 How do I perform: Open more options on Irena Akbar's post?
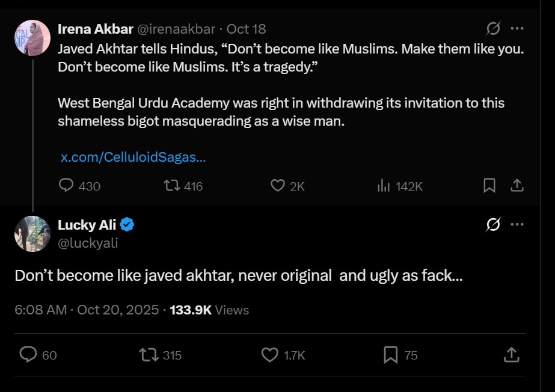pos(517,28)
